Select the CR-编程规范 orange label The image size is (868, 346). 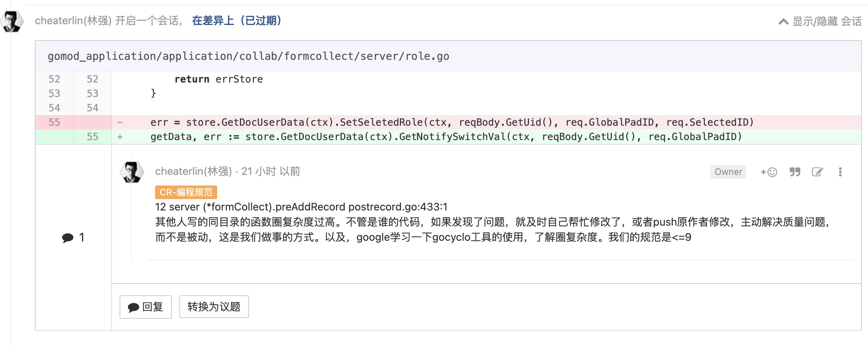point(186,192)
